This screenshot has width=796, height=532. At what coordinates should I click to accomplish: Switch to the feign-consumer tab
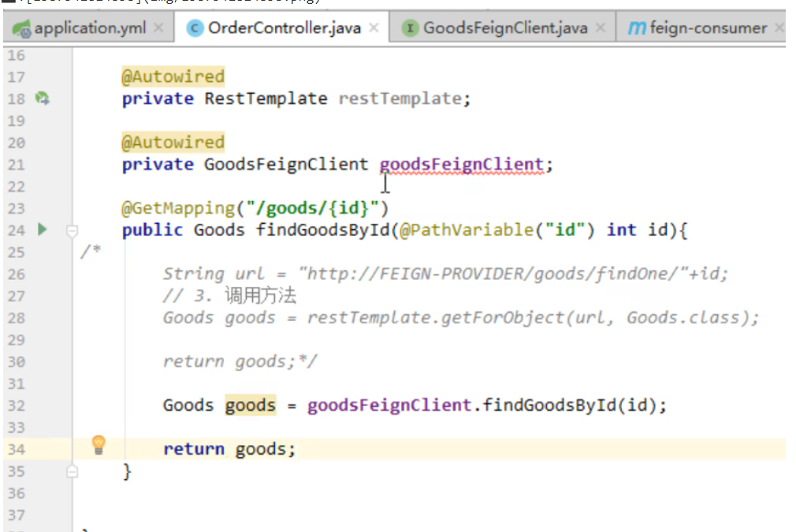click(701, 28)
